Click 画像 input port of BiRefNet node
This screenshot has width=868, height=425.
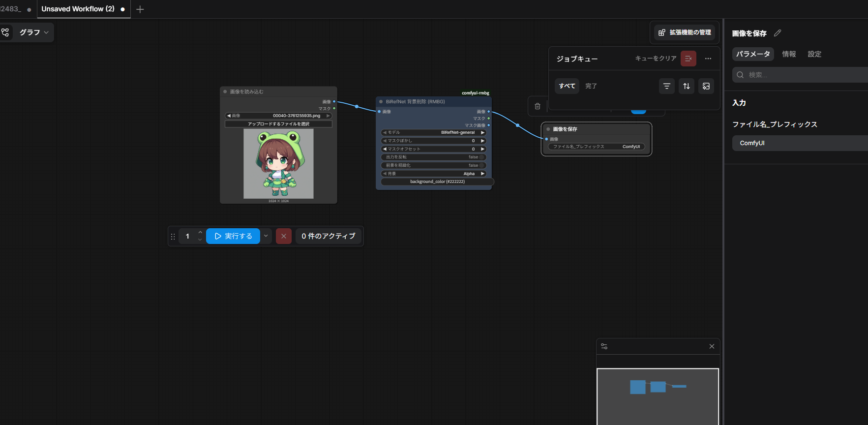(x=379, y=112)
